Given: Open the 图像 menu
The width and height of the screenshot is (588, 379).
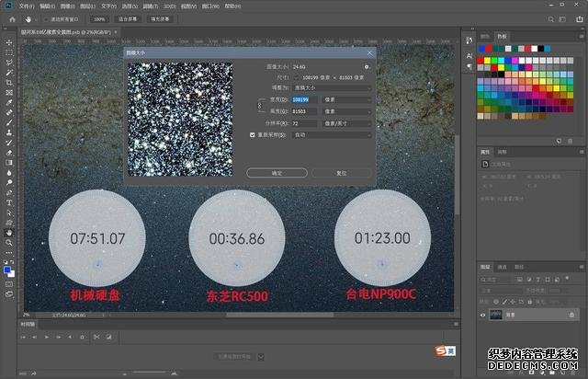Looking at the screenshot, I should (x=67, y=6).
